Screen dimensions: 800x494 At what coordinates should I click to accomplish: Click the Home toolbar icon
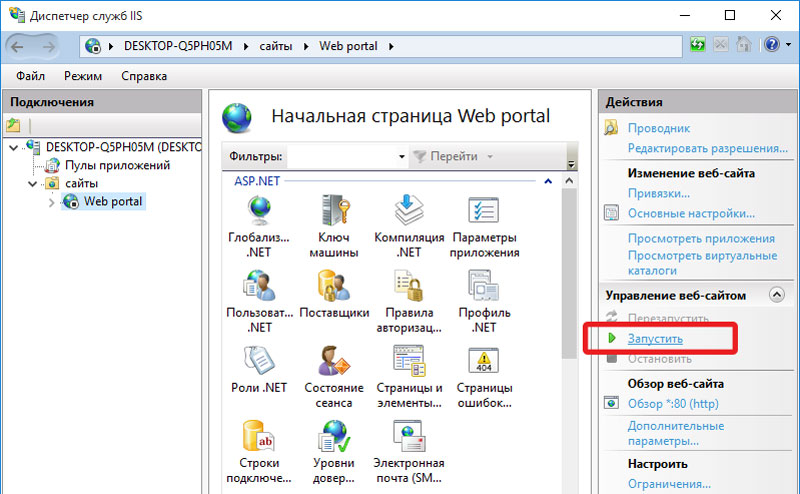[x=744, y=45]
